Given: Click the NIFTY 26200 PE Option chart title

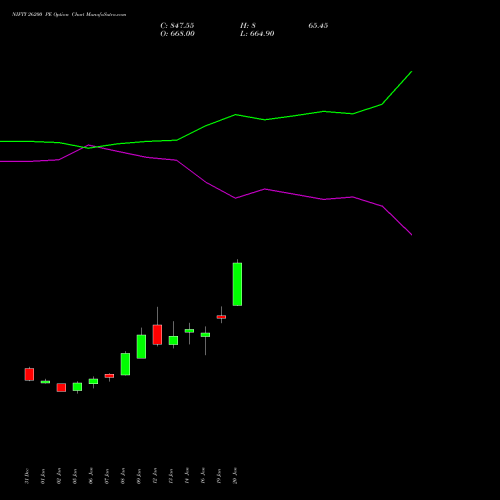Looking at the screenshot, I should [69, 15].
